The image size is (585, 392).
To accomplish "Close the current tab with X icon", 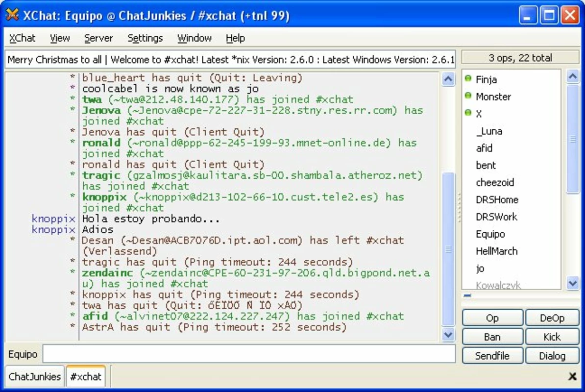I will [x=572, y=376].
